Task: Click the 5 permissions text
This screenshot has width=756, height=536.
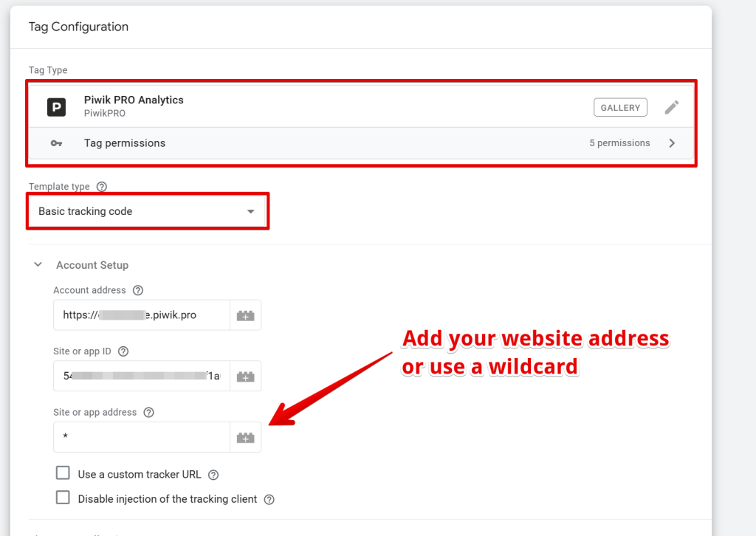Action: point(619,143)
